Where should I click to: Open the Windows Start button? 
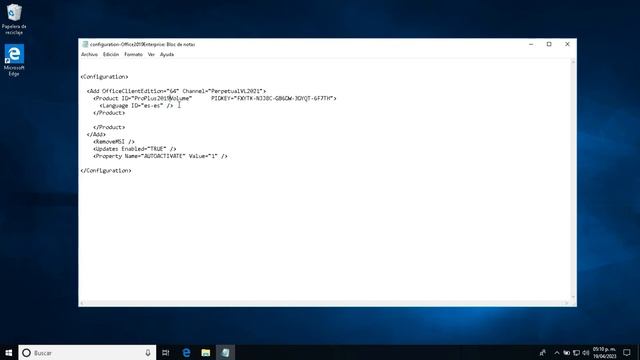coord(9,353)
